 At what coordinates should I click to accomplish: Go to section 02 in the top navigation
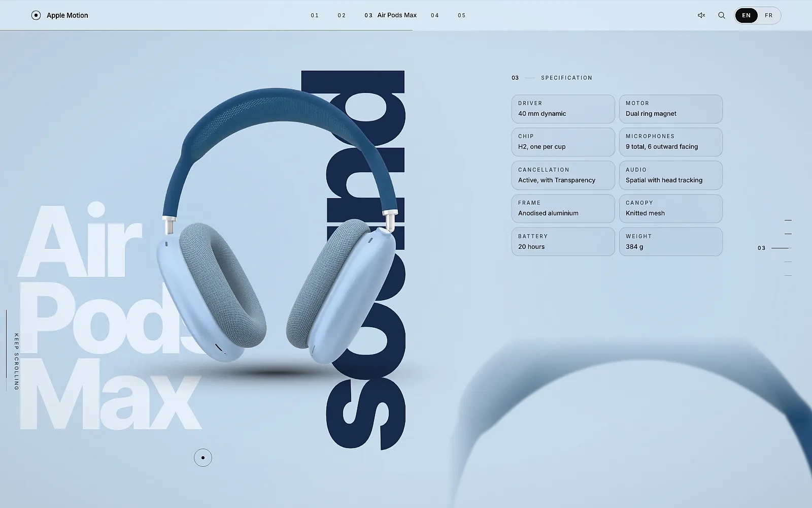click(342, 15)
